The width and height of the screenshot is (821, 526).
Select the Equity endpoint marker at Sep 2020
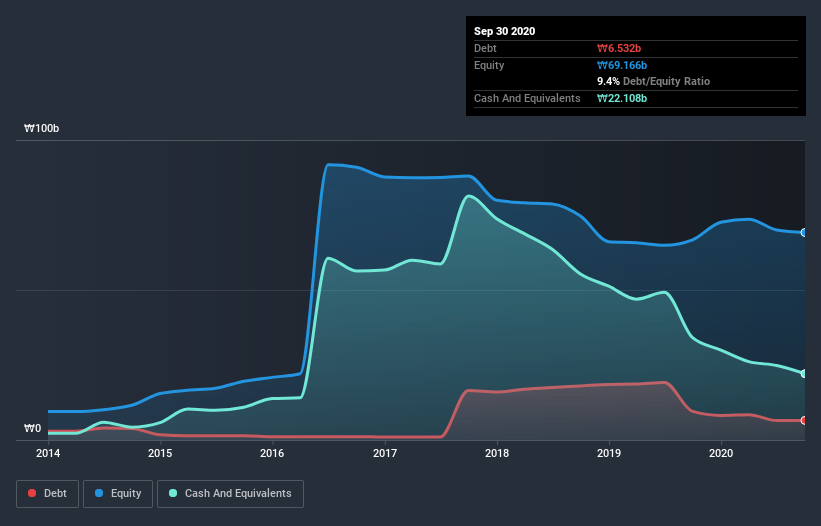pos(804,232)
